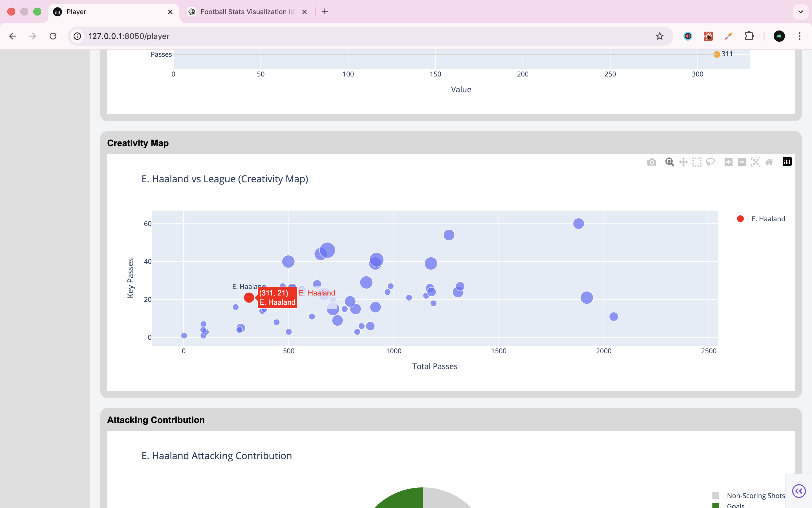The image size is (812, 508).
Task: Click the orange Passes marker at 311
Action: coord(716,54)
